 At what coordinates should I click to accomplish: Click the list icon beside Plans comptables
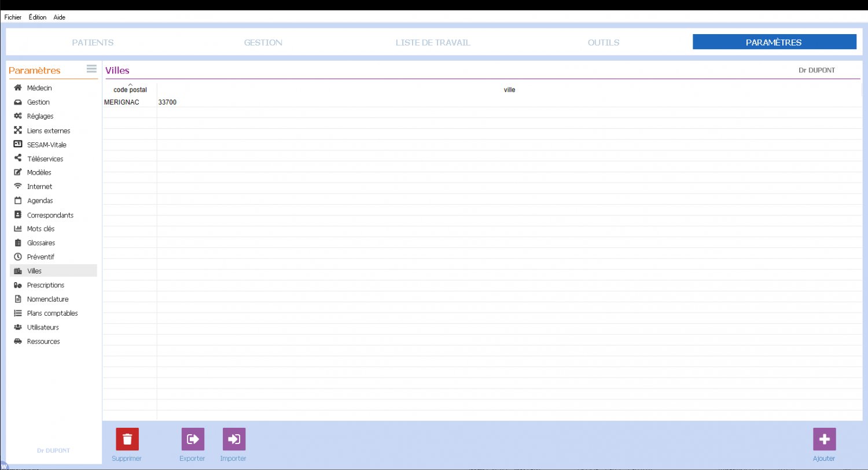pos(18,313)
